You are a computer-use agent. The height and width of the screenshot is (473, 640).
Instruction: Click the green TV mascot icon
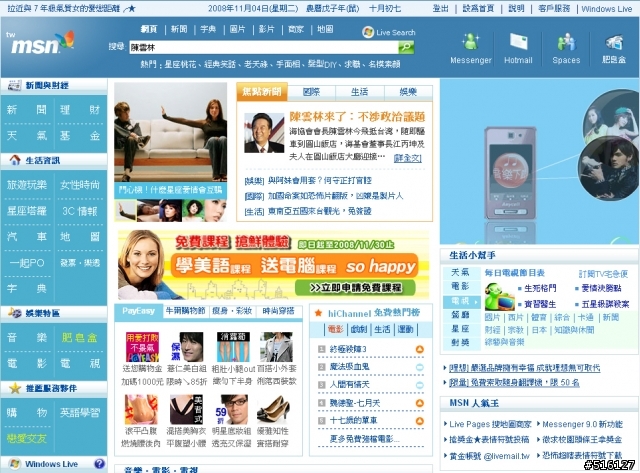(499, 297)
